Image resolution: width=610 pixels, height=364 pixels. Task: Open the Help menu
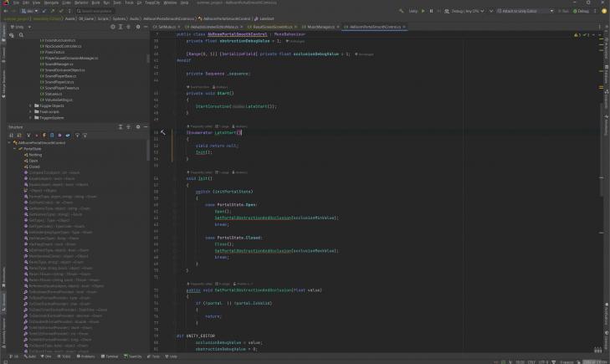pos(184,3)
